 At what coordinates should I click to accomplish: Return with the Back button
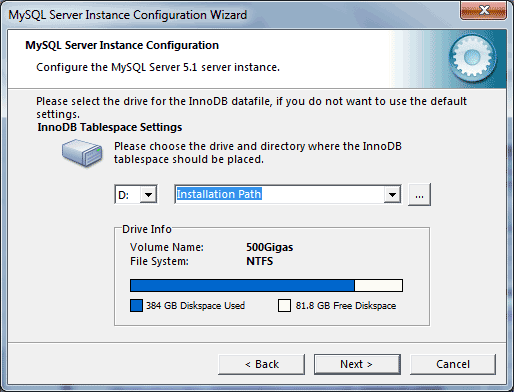tap(262, 364)
